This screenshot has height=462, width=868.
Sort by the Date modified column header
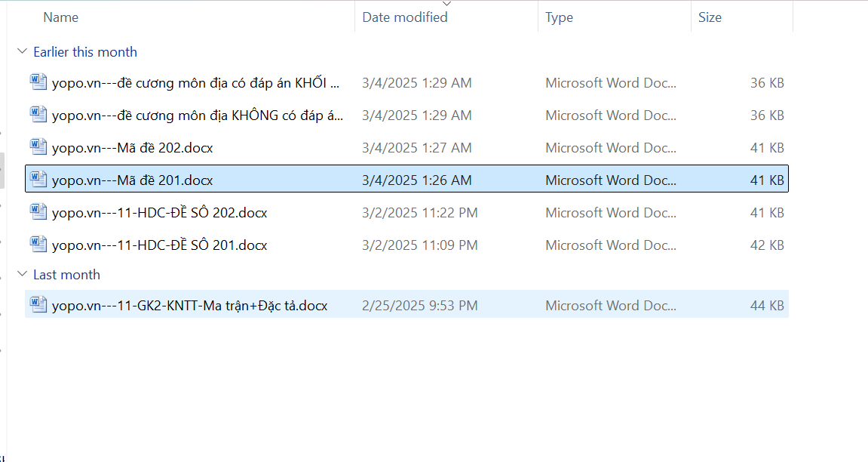(x=405, y=17)
